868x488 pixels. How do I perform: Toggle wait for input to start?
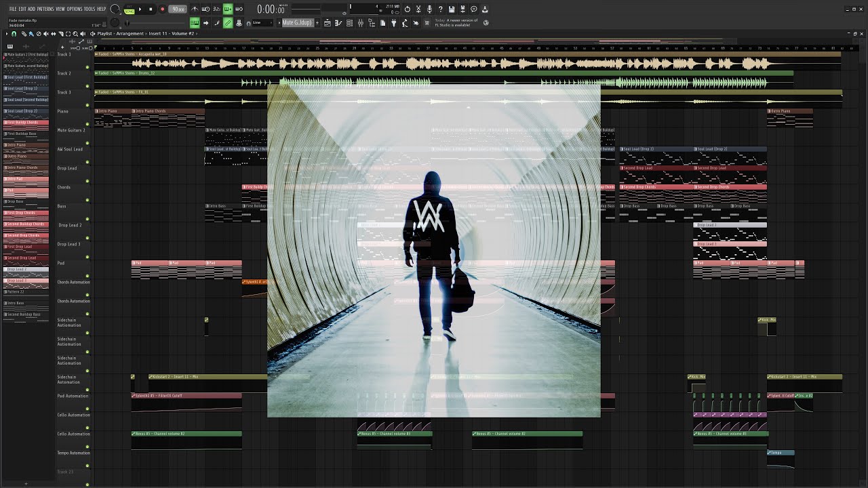[205, 9]
